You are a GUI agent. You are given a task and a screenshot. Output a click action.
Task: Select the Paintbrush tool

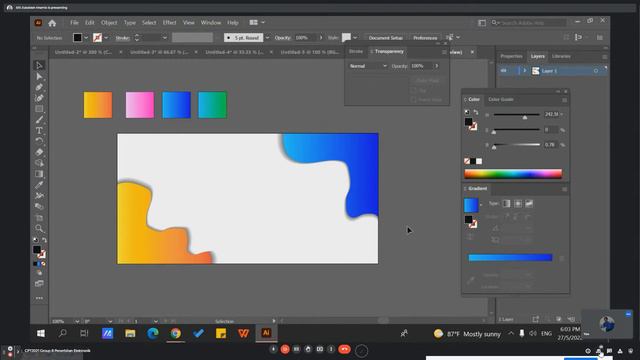tap(39, 120)
